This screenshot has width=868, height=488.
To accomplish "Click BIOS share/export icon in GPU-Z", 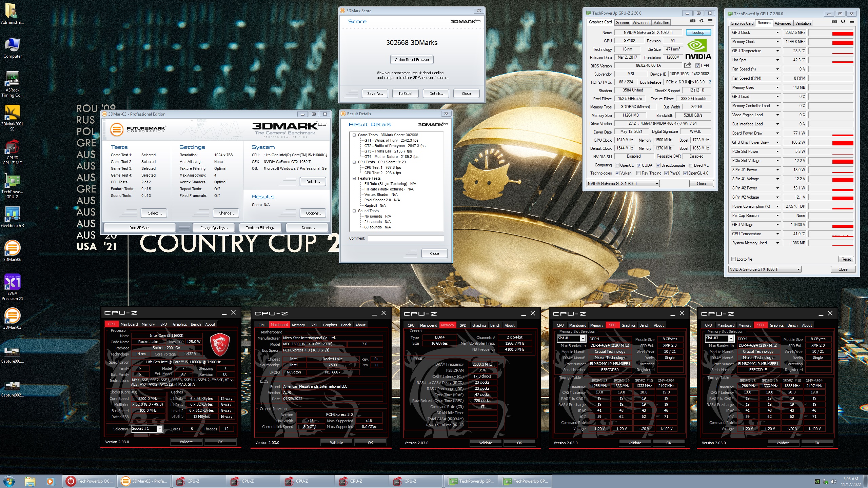I will pyautogui.click(x=687, y=65).
